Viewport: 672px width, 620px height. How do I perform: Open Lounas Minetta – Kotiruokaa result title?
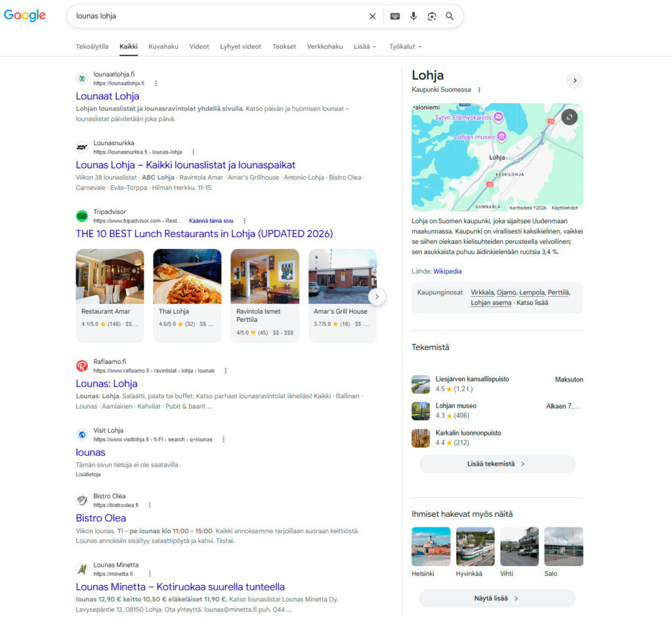180,587
